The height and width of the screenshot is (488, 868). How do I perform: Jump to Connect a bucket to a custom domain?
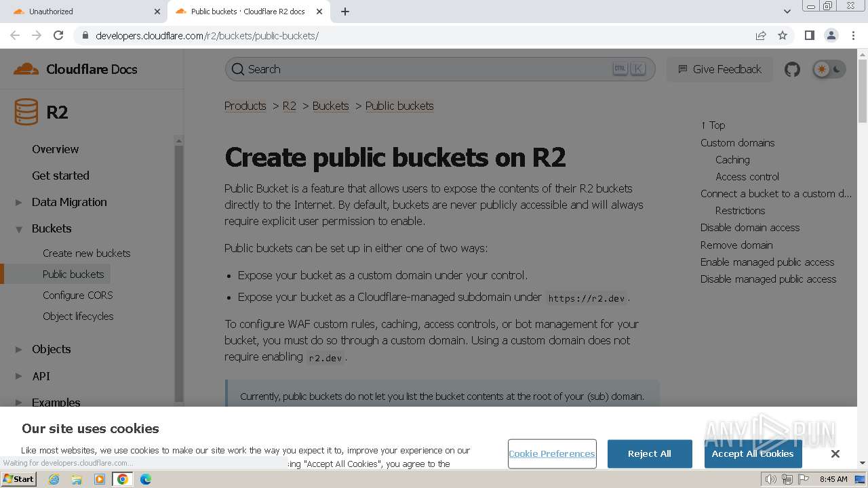tap(776, 194)
